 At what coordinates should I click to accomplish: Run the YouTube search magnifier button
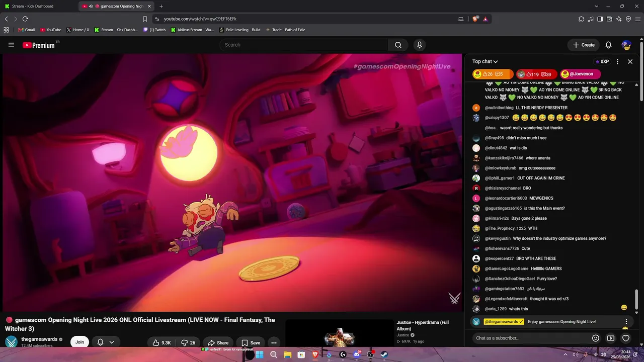398,45
